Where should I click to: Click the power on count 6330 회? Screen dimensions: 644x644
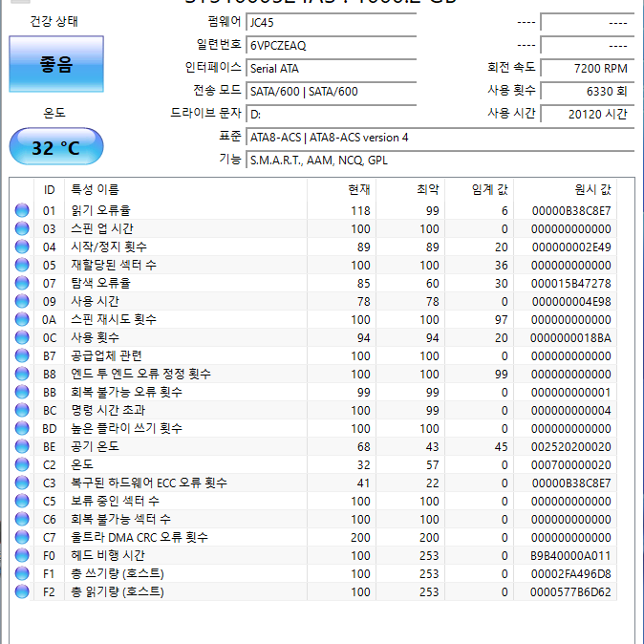[588, 91]
